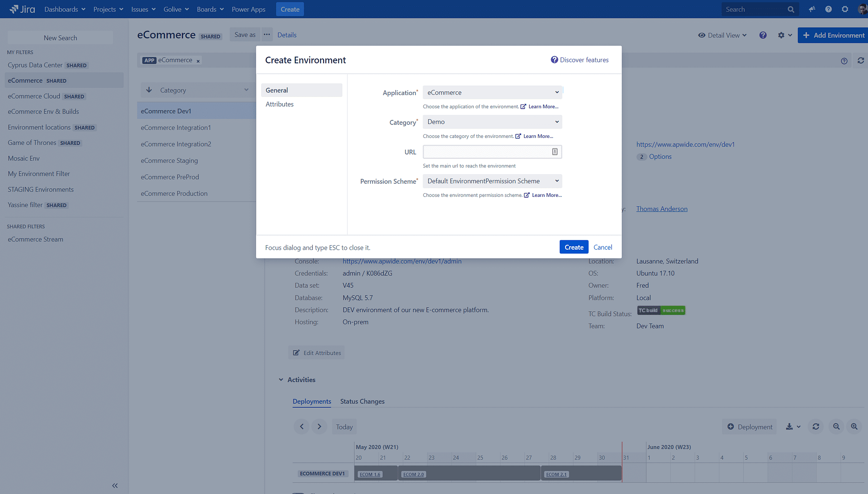This screenshot has height=494, width=868.
Task: Open the Attributes section of the dialog
Action: (x=279, y=104)
